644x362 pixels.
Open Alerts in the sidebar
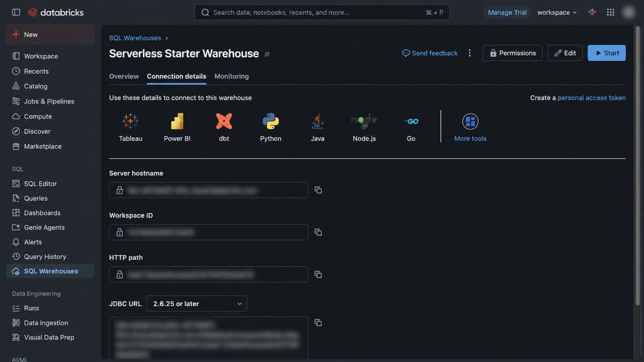pos(50,242)
